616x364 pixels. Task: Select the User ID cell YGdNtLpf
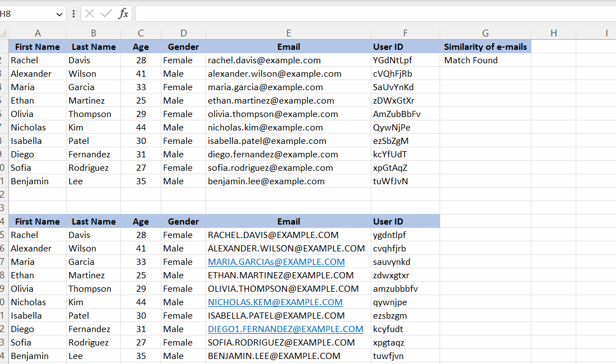405,60
